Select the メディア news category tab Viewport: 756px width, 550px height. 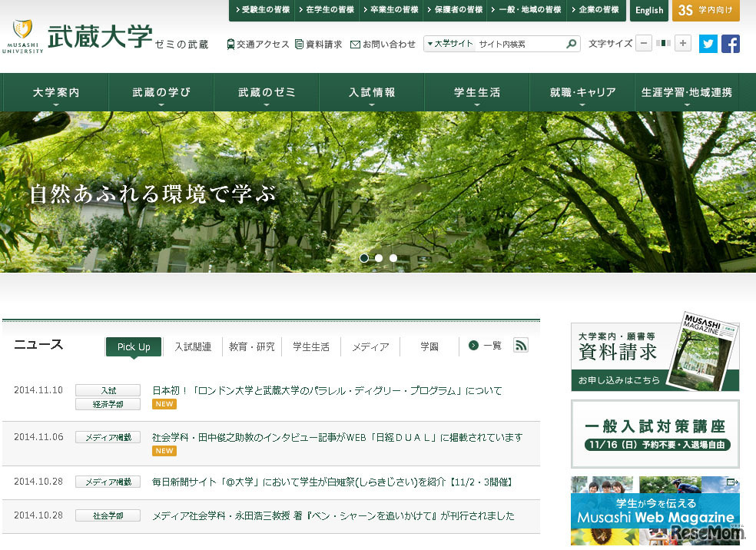[x=370, y=346]
